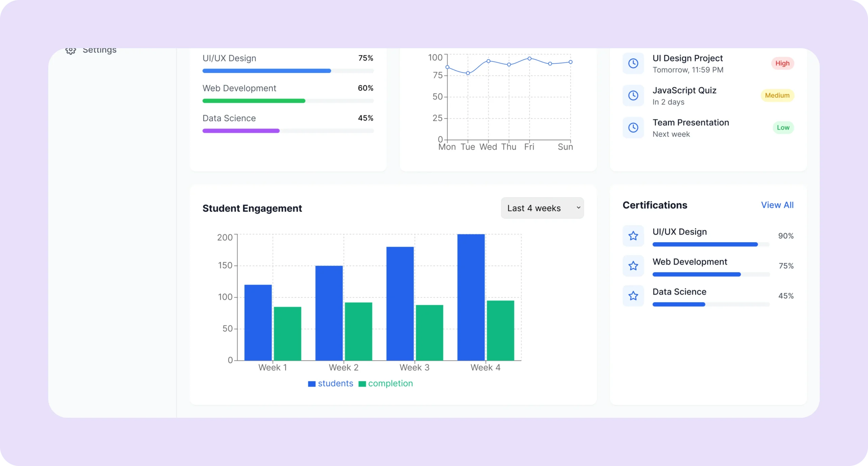Screen dimensions: 868x466
Task: Click the Week 4 students blue bar
Action: (x=471, y=297)
